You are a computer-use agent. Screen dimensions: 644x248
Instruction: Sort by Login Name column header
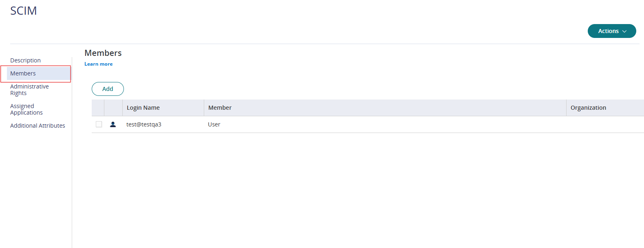(143, 108)
